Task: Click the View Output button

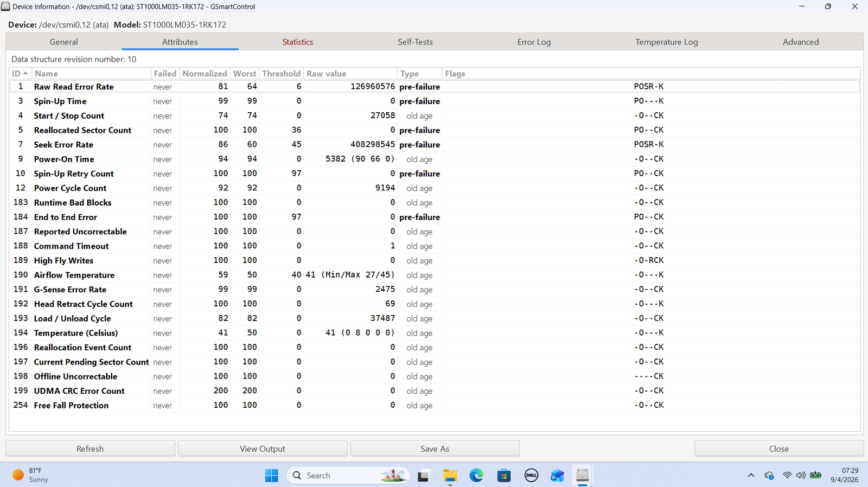Action: pyautogui.click(x=263, y=448)
